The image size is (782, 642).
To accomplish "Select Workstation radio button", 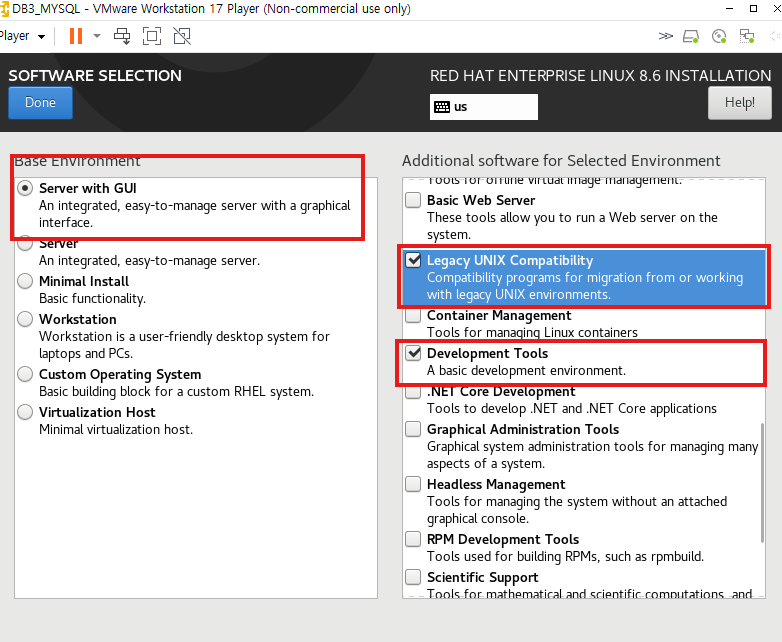I will pos(25,319).
